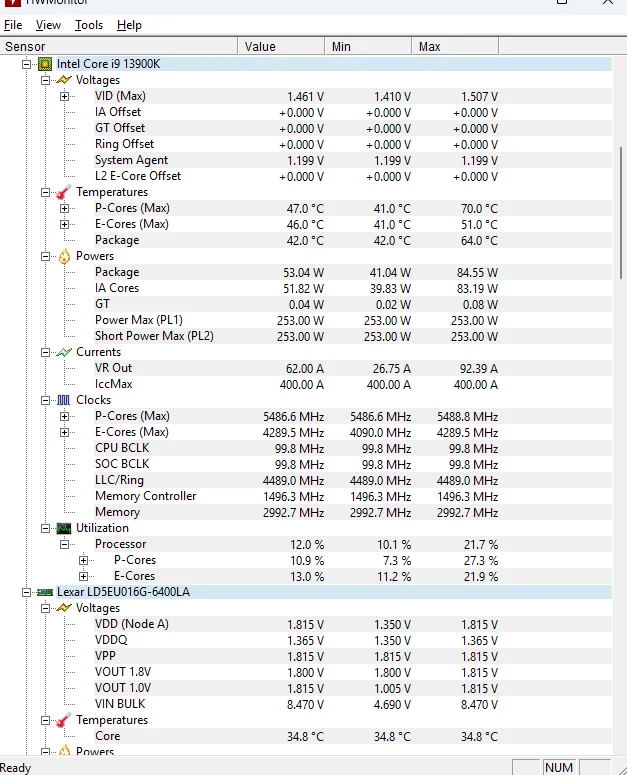
Task: Expand E-Cores (Max) clocks entry
Action: [65, 432]
